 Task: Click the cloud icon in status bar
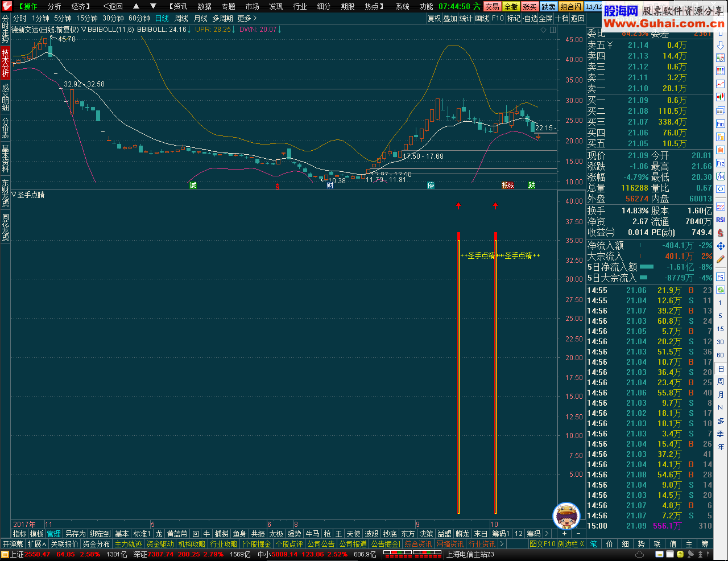[x=640, y=554]
